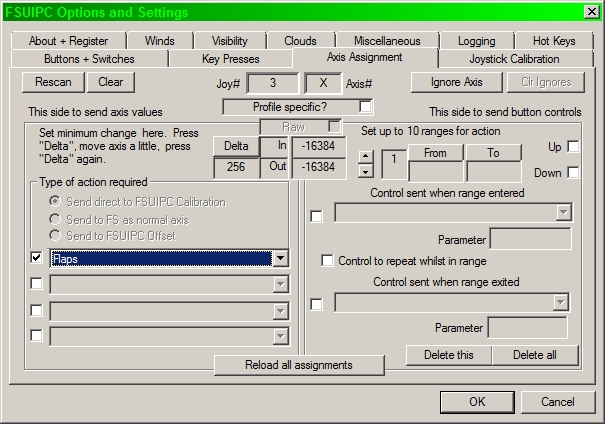The image size is (605, 424).
Task: Click the Joy# field showing 3
Action: coord(273,83)
